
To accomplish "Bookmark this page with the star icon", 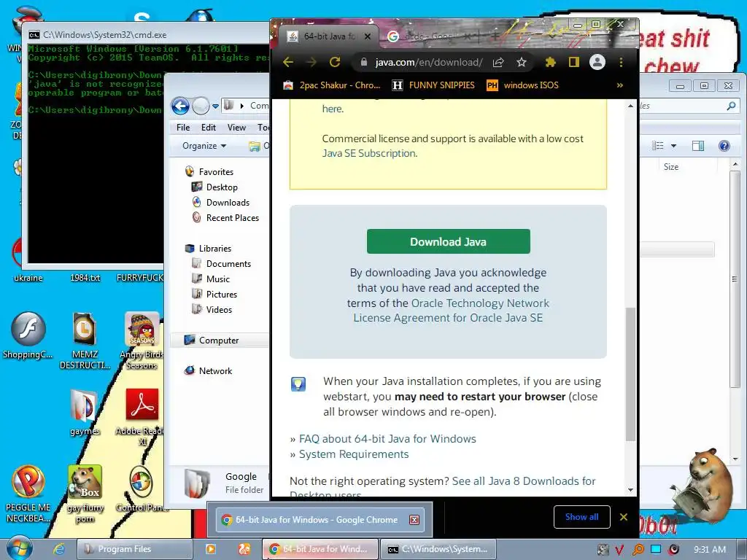I will pos(522,63).
